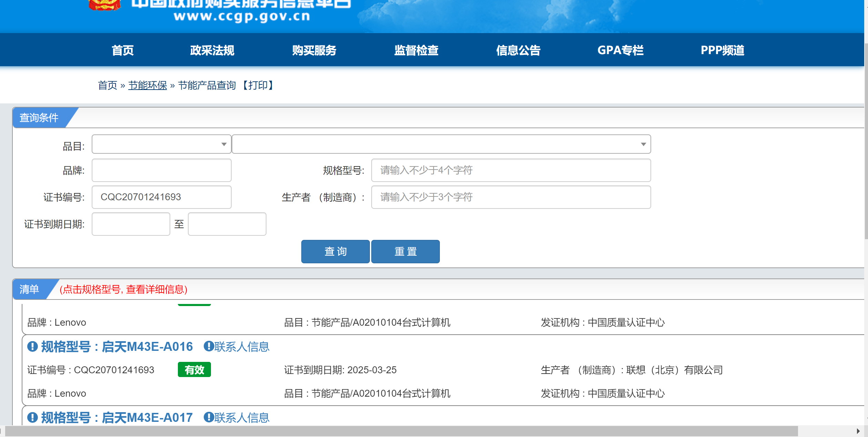Click the text 证书到期日期: 2025-03-25

[x=340, y=370]
